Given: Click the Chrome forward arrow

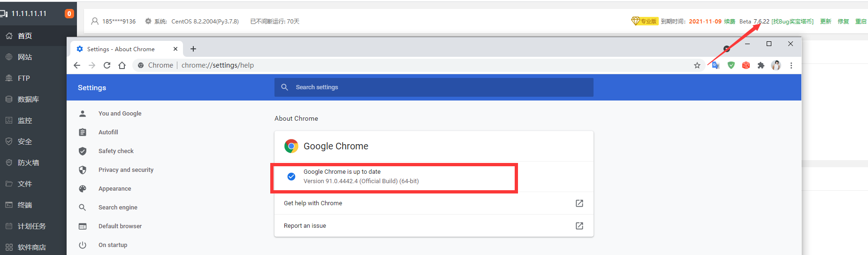Looking at the screenshot, I should [x=92, y=65].
